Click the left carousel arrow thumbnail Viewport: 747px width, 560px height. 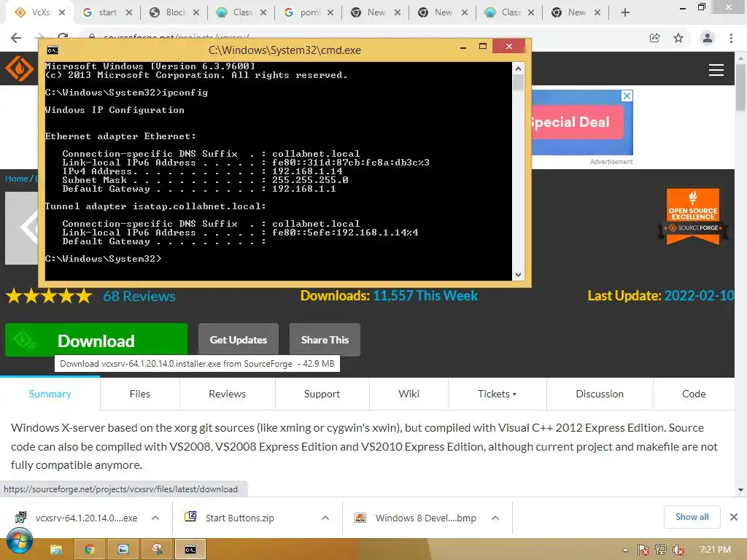pos(22,228)
